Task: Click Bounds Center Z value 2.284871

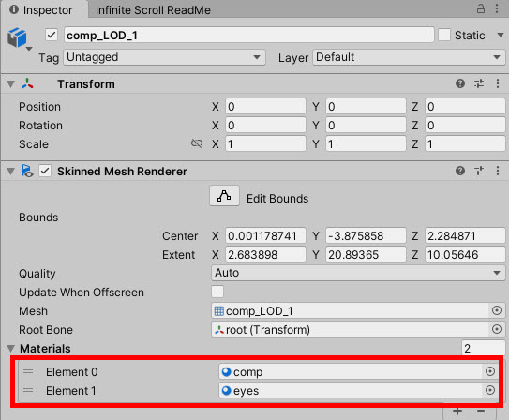Action: (465, 235)
